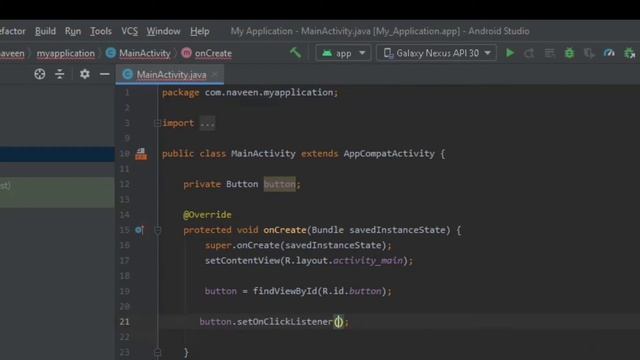The width and height of the screenshot is (640, 360).
Task: Open the Window menu
Action: pyautogui.click(x=163, y=31)
